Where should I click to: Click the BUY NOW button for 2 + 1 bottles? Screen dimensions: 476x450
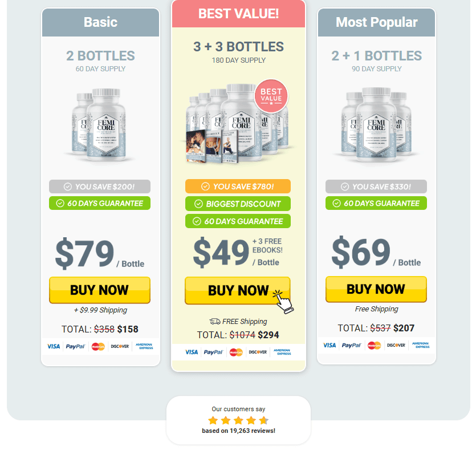[376, 289]
